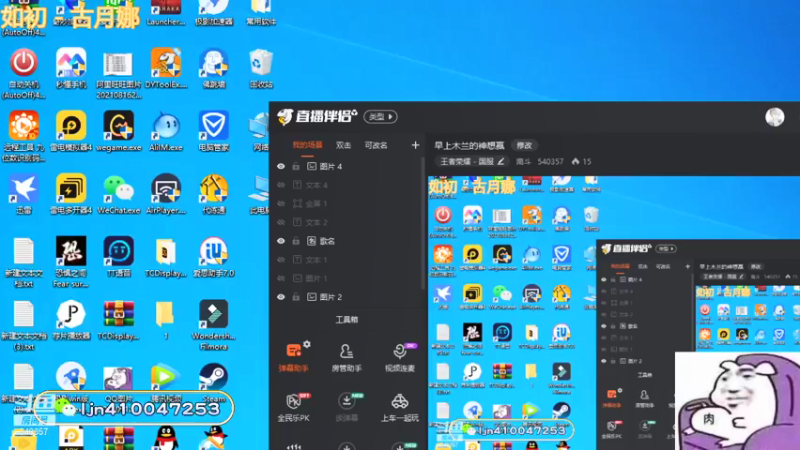Image resolution: width=800 pixels, height=450 pixels.
Task: Open wegame.exe desktop shortcut
Action: pos(118,131)
